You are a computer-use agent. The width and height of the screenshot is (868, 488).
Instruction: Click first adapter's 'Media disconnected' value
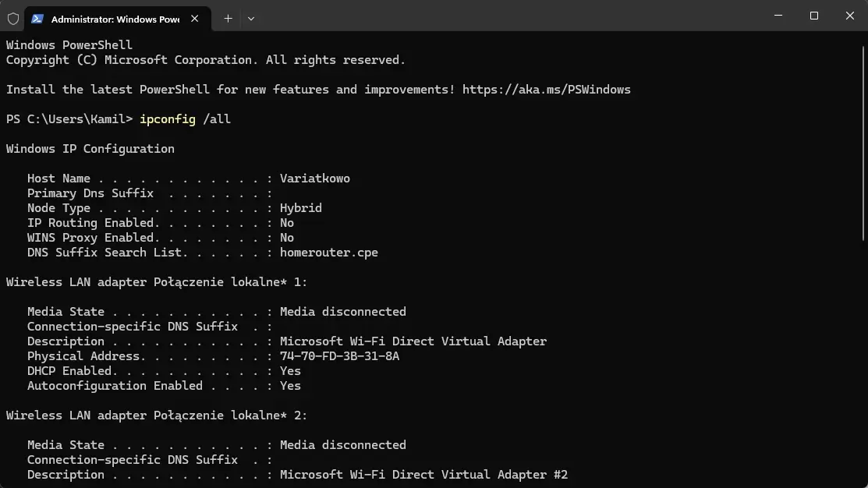(x=342, y=312)
